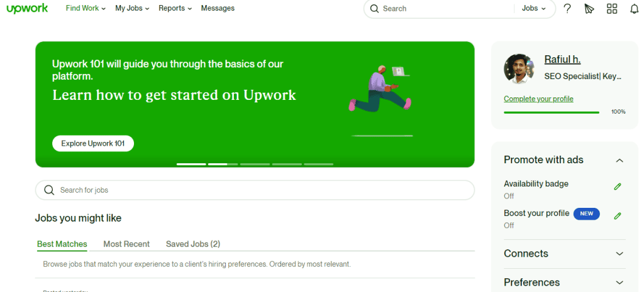The image size is (644, 292).
Task: Switch to the Most Recent tab
Action: [126, 244]
